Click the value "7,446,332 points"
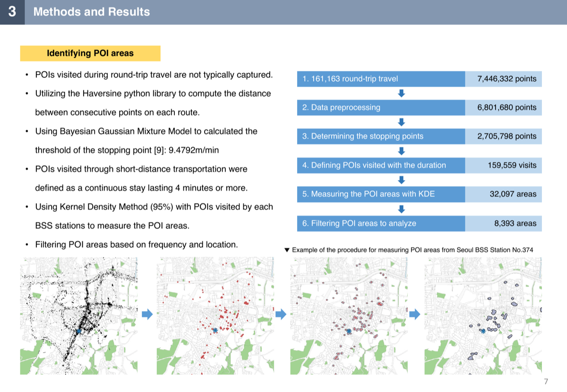567x392 pixels. point(504,79)
